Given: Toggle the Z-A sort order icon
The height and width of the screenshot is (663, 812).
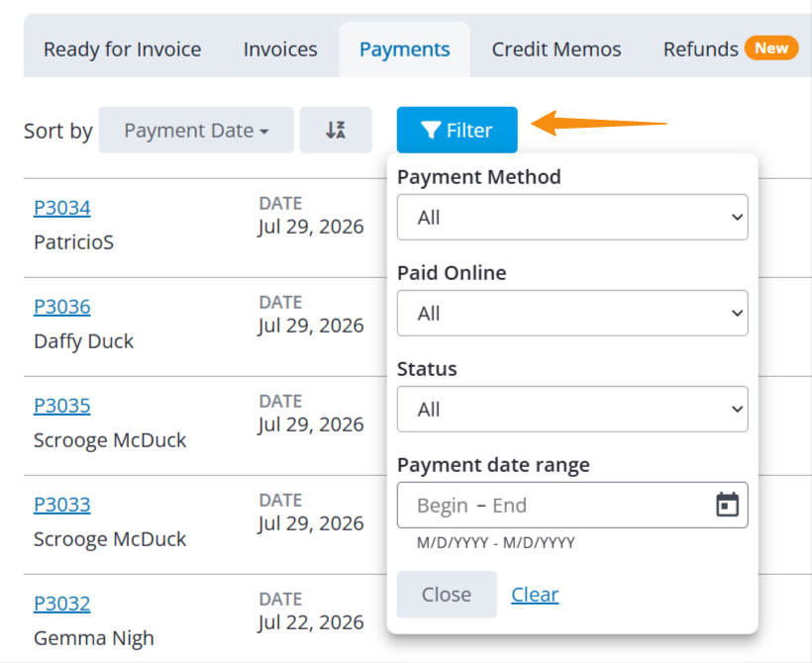Looking at the screenshot, I should (336, 130).
